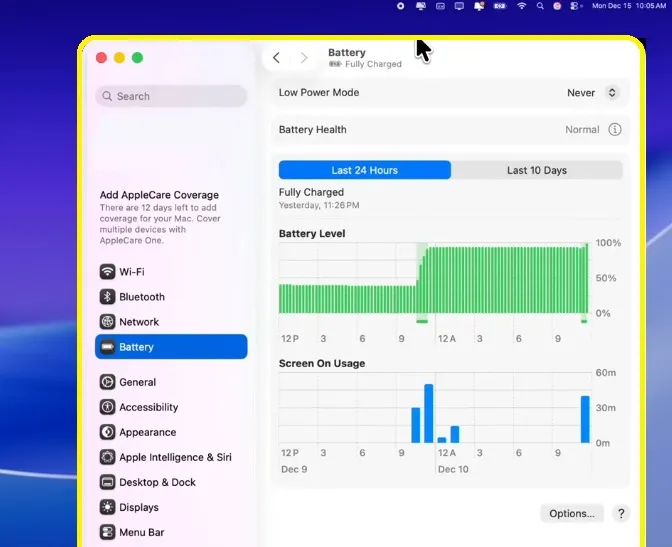Switch to Last 10 Days tab
Viewport: 672px width, 547px height.
(537, 170)
